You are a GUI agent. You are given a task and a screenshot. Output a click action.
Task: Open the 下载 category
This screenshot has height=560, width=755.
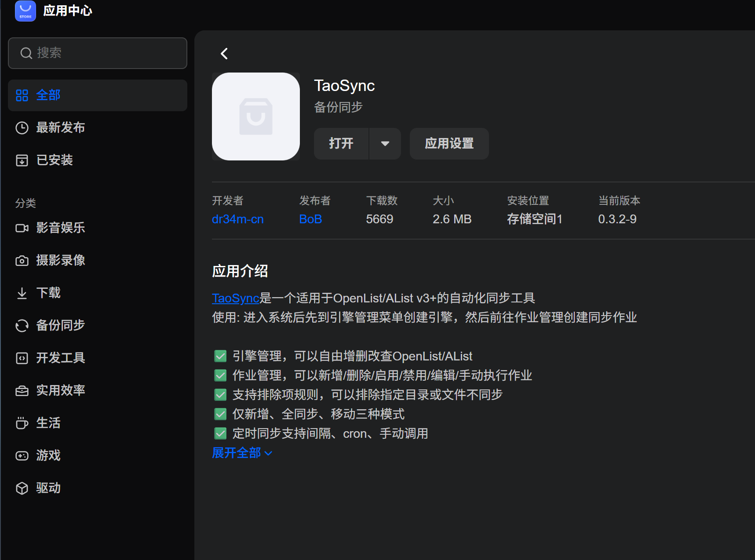pos(98,293)
